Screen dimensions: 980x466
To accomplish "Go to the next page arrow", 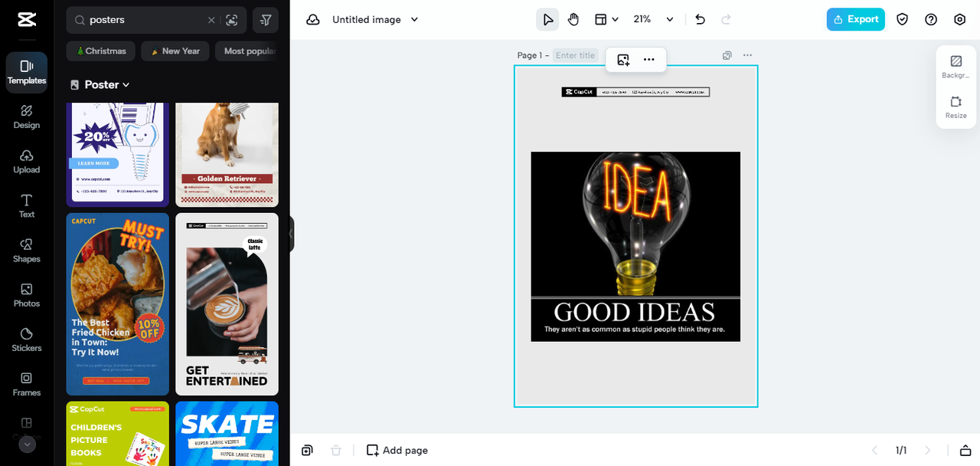I will pos(928,450).
